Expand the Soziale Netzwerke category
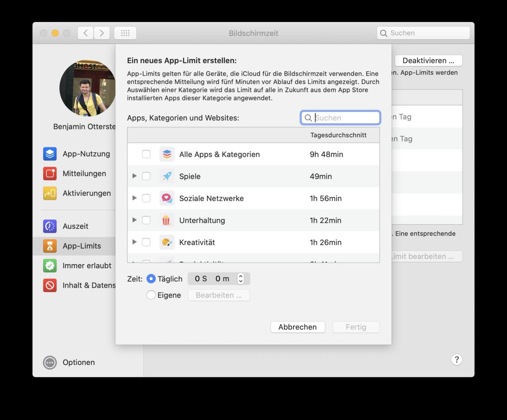 135,198
